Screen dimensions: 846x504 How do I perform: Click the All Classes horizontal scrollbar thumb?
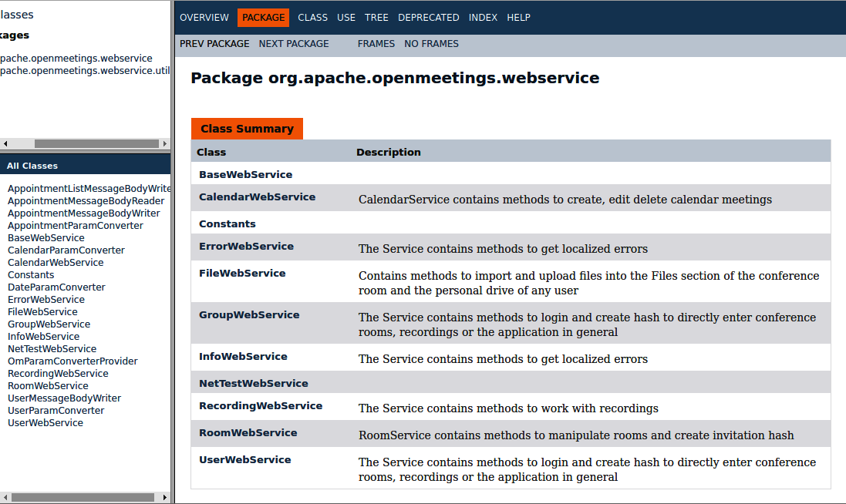point(83,497)
